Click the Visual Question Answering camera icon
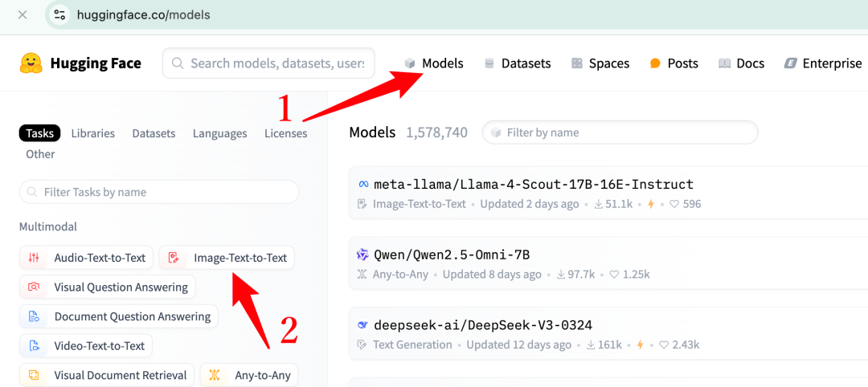Viewport: 868px width, 387px height. click(x=33, y=287)
